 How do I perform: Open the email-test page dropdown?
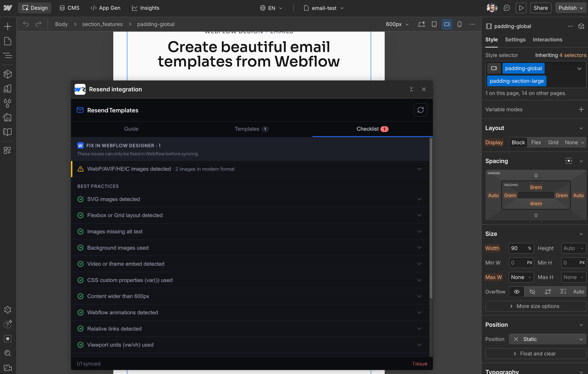tap(324, 8)
